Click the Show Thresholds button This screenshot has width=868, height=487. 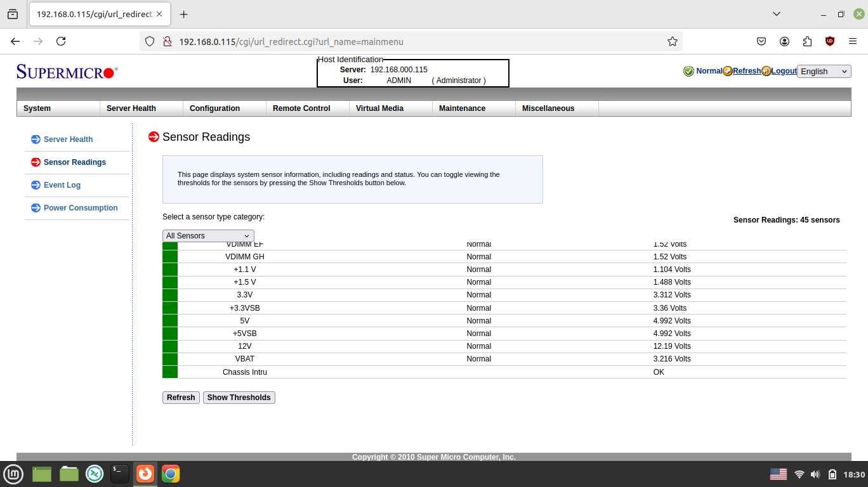tap(239, 398)
